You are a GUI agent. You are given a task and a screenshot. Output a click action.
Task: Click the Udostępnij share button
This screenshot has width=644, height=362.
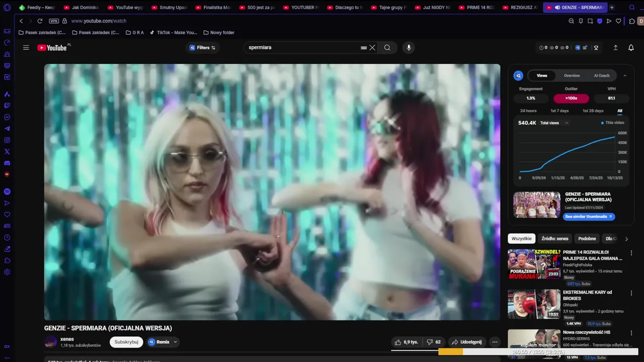point(467,342)
